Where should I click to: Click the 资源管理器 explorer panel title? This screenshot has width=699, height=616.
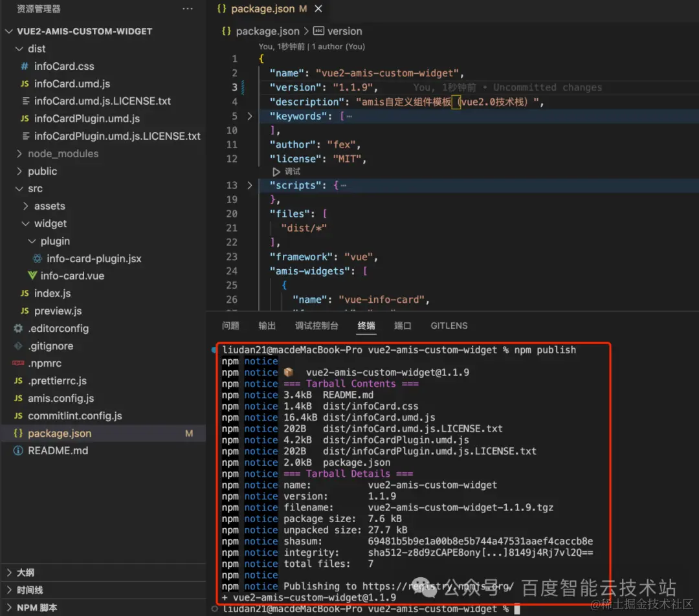38,8
